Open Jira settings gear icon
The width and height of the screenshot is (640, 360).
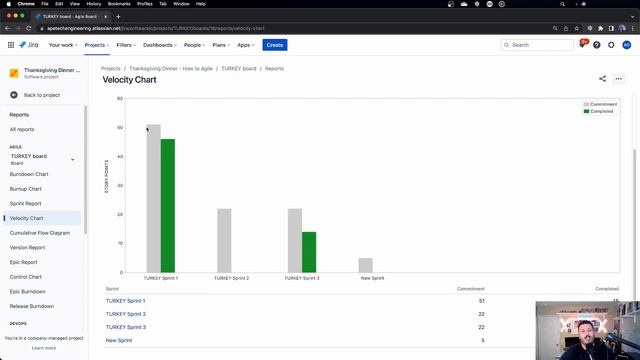pyautogui.click(x=611, y=45)
